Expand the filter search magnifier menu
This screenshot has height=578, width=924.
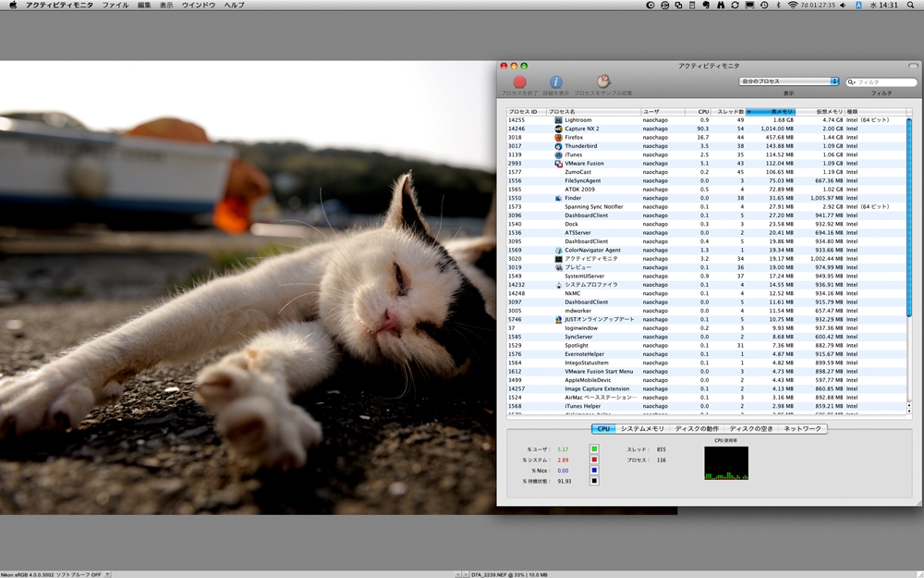[852, 82]
